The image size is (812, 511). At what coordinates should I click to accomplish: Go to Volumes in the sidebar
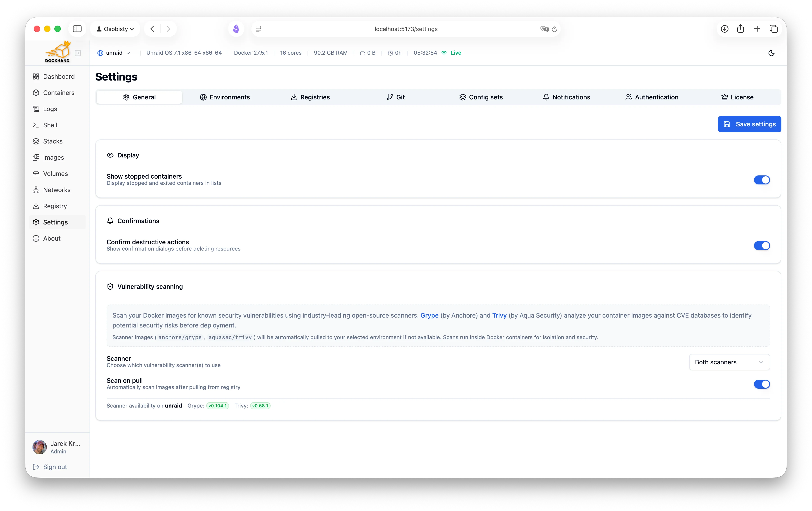click(x=55, y=174)
